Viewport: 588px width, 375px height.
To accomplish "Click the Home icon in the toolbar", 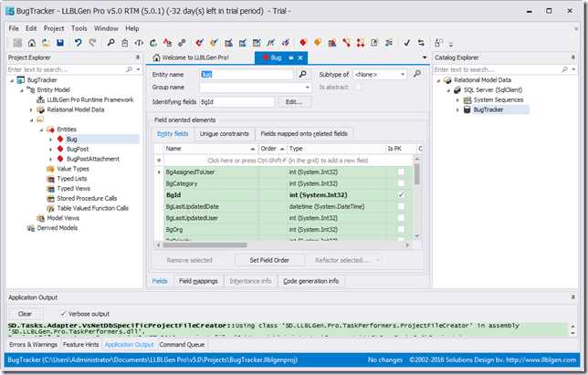I will point(32,43).
